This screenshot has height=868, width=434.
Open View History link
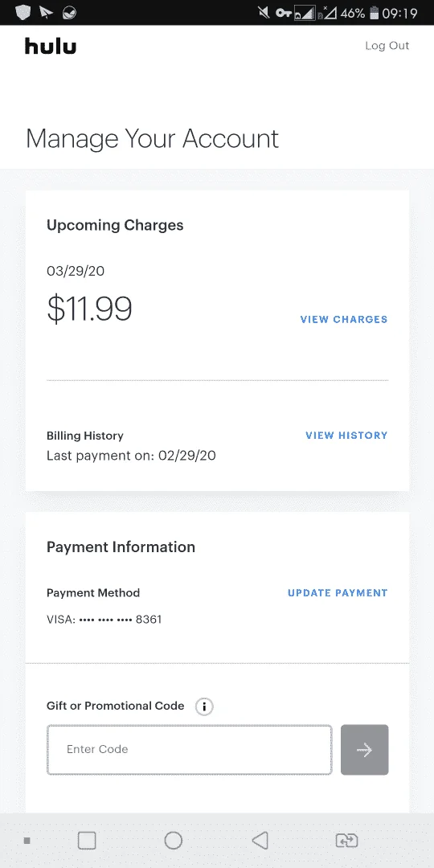(x=346, y=435)
